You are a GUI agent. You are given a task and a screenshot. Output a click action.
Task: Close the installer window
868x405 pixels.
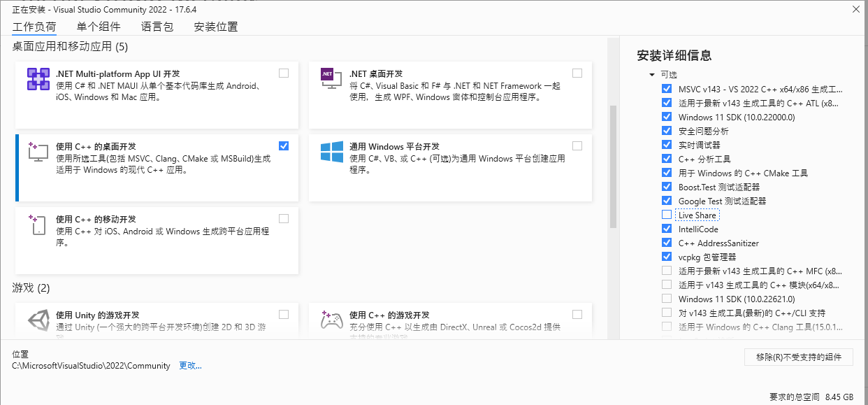pos(856,9)
